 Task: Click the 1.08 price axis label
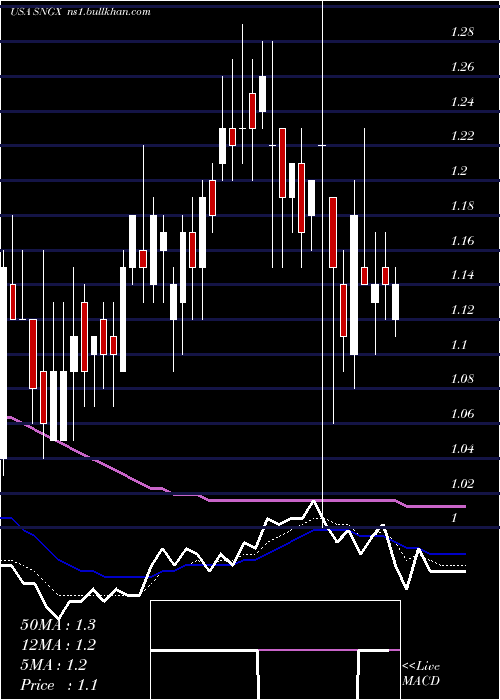pos(462,379)
